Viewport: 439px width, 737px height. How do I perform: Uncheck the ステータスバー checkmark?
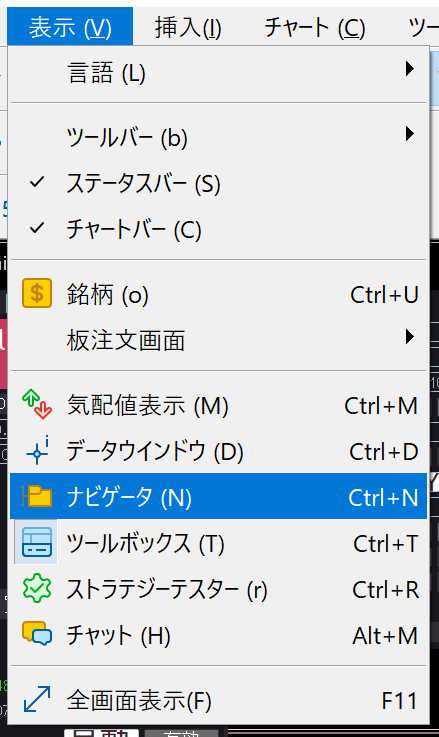(37, 182)
